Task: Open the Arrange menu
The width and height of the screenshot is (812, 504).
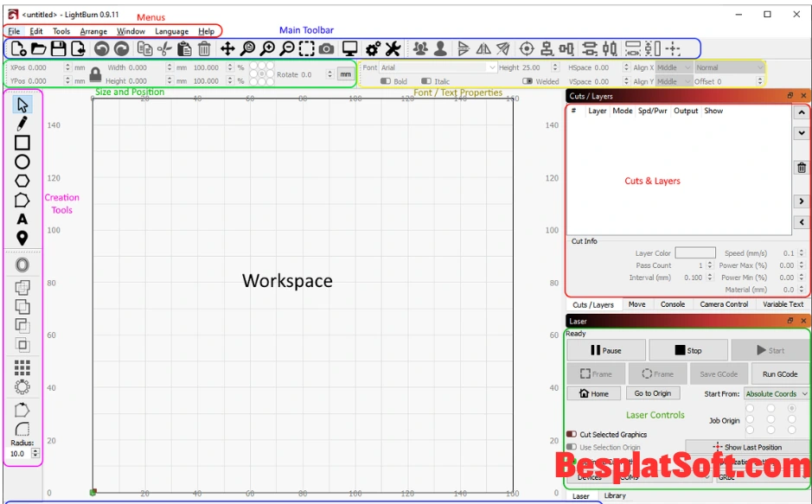Action: click(x=93, y=30)
